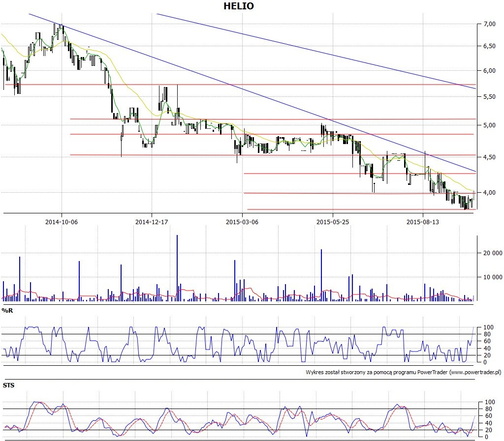
Task: Click the %R panel's 100 scale label
Action: [488, 327]
